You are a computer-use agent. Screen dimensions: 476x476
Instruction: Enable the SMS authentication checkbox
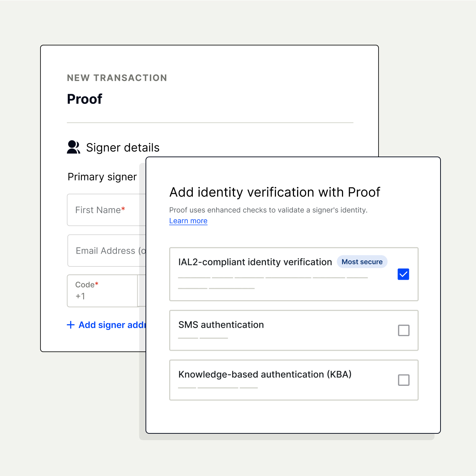pos(404,330)
